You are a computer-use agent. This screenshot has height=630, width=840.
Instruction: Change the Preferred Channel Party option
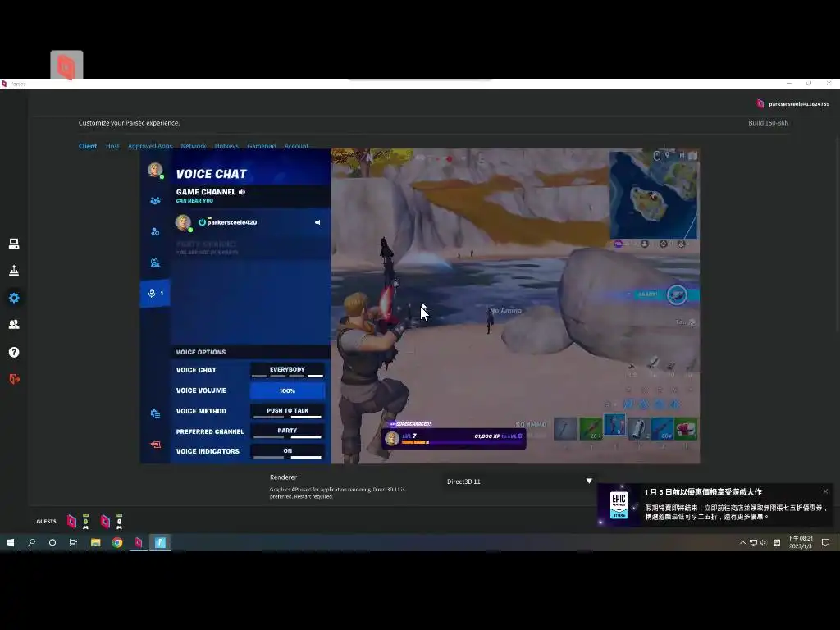[287, 431]
